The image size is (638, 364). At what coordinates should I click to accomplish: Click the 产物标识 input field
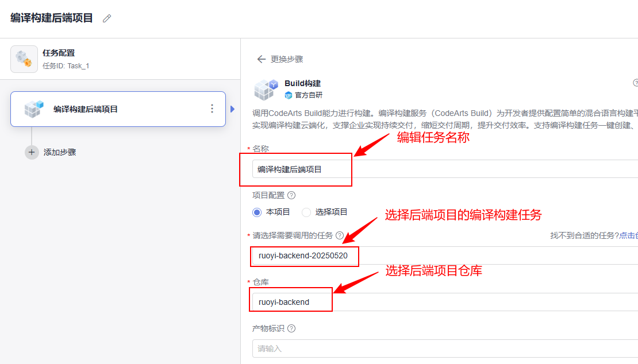(445, 348)
